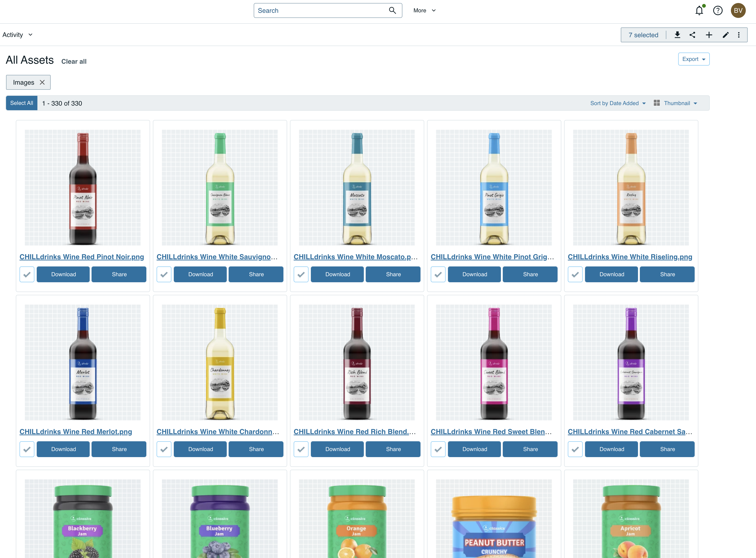
Task: Share the Pinot Noir image
Action: coord(119,274)
